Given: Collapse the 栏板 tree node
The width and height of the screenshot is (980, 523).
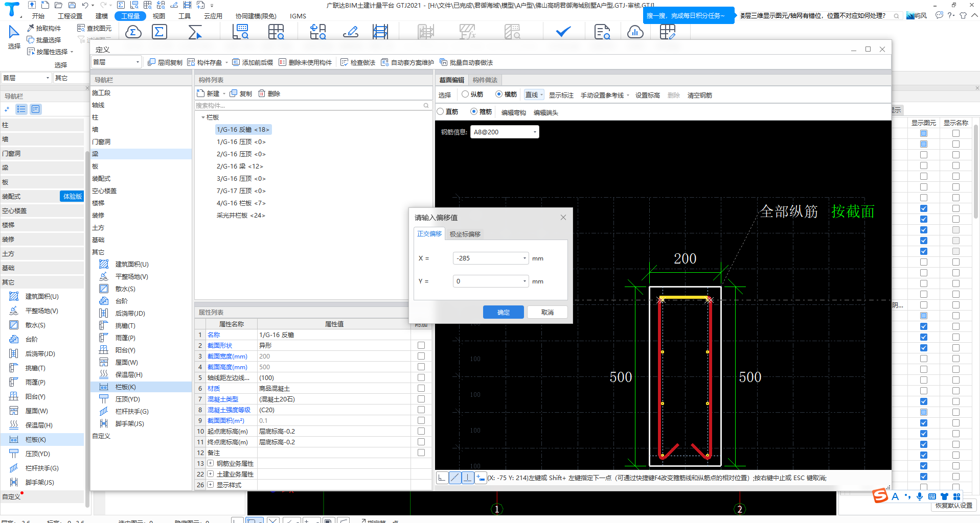Looking at the screenshot, I should coord(203,117).
